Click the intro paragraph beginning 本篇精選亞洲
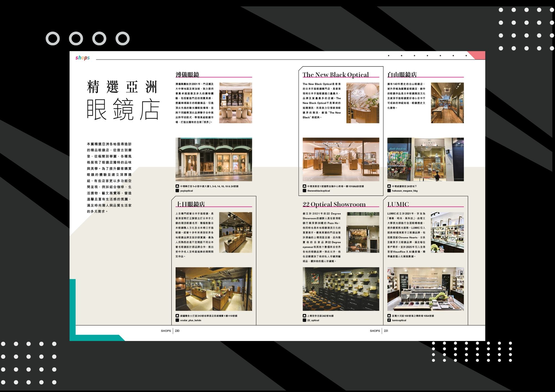Image resolution: width=555 pixels, height=392 pixels. pyautogui.click(x=109, y=178)
